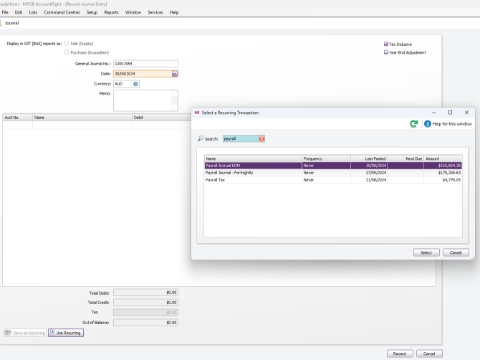Click the Memo box scroll-up arrow
Viewport: 480px width, 360px height.
click(175, 93)
